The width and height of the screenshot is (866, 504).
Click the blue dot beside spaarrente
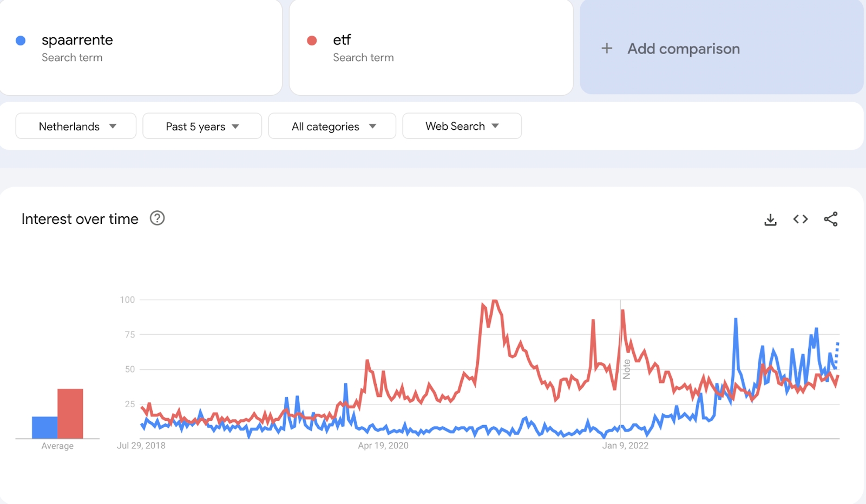tap(21, 41)
